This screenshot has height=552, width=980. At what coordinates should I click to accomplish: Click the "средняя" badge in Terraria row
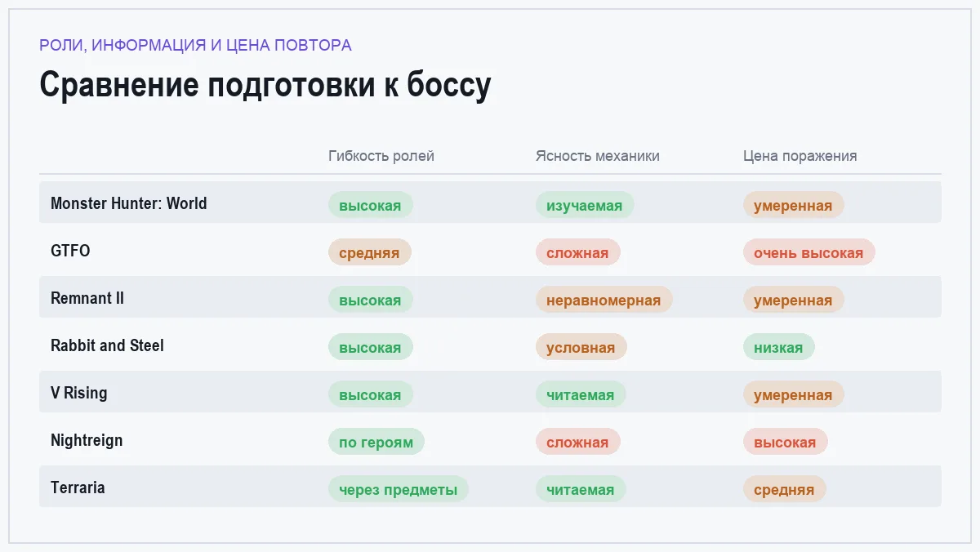785,489
